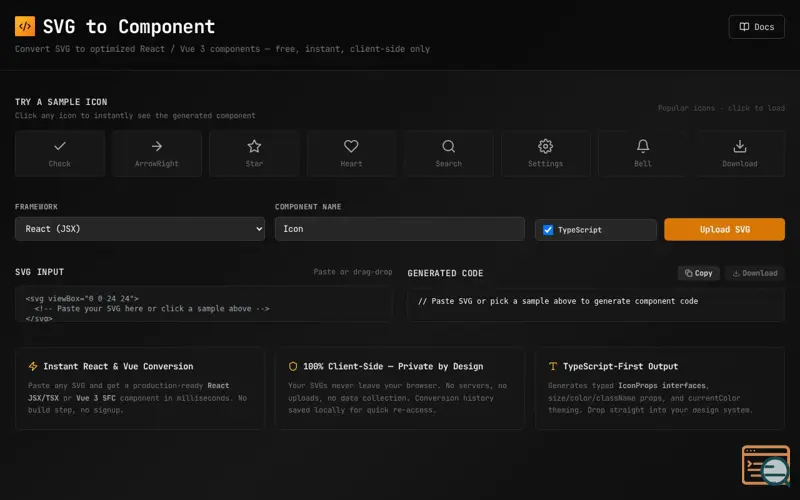Image resolution: width=800 pixels, height=500 pixels.
Task: Click the T icon beside TypeScript-First Output
Action: 553,366
